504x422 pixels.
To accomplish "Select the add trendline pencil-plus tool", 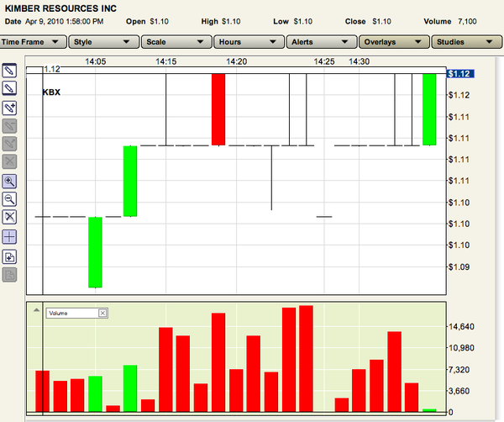I will [9, 108].
